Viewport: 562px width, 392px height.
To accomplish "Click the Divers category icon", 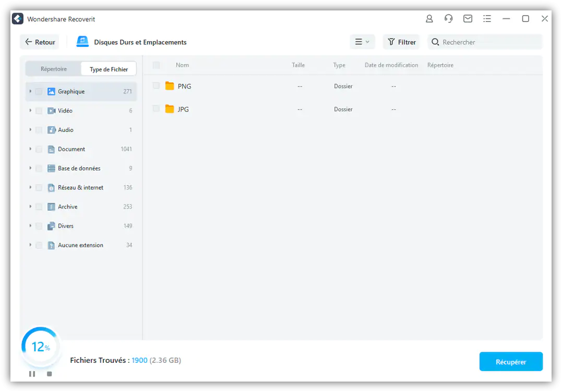I will click(x=51, y=226).
